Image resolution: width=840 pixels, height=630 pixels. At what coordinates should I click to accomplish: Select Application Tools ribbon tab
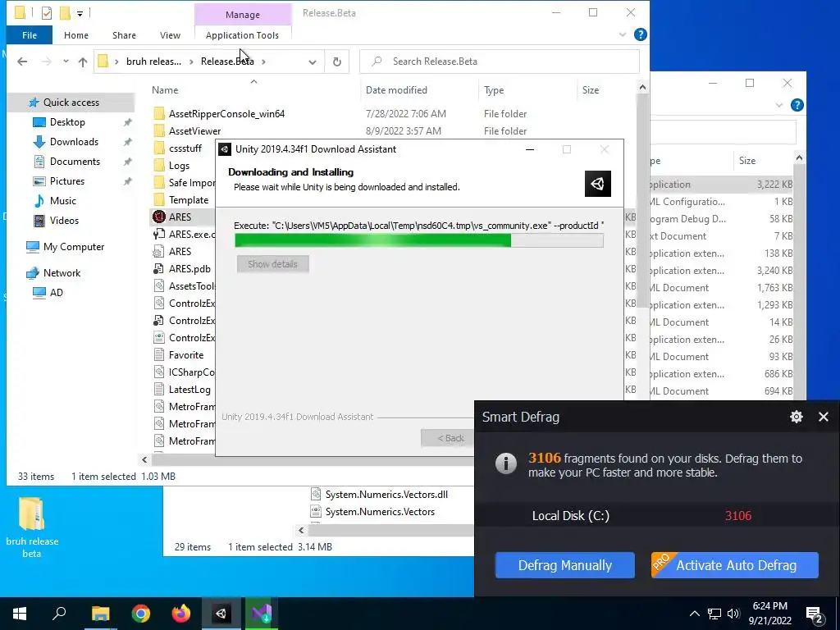point(242,35)
